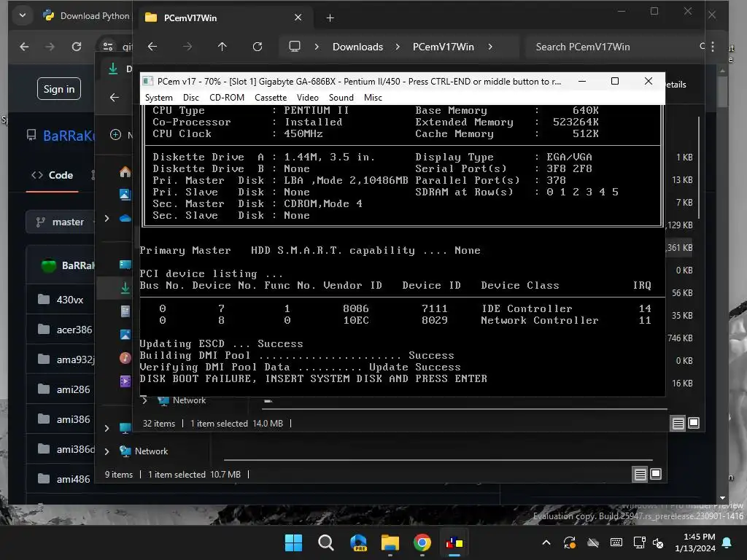Expand the chevron before Downloads breadcrumb
Image resolution: width=747 pixels, height=560 pixels.
click(x=317, y=47)
